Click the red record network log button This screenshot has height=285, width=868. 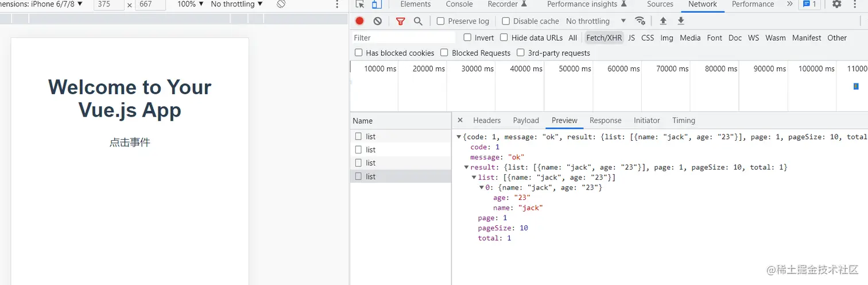tap(359, 21)
